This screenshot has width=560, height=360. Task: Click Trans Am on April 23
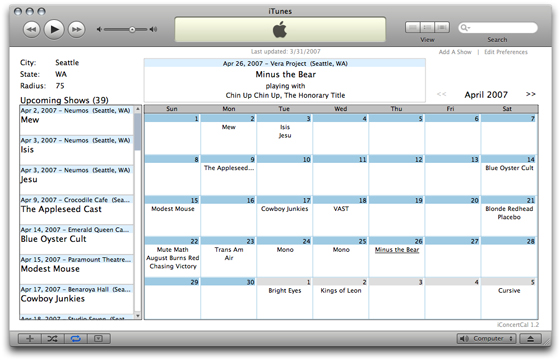(x=229, y=250)
